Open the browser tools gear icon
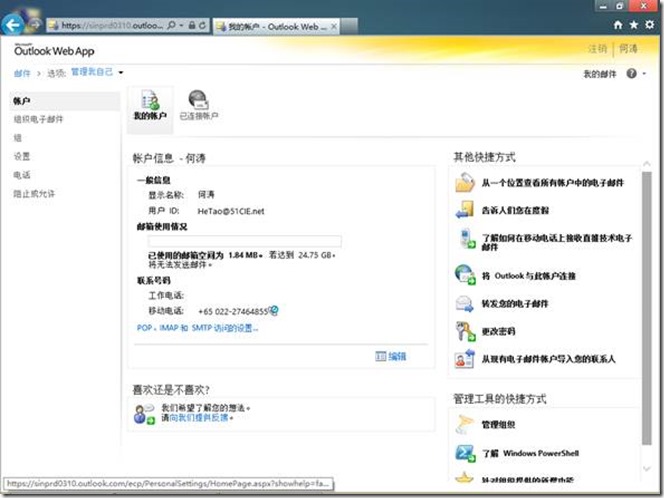The image size is (664, 498). [649, 25]
